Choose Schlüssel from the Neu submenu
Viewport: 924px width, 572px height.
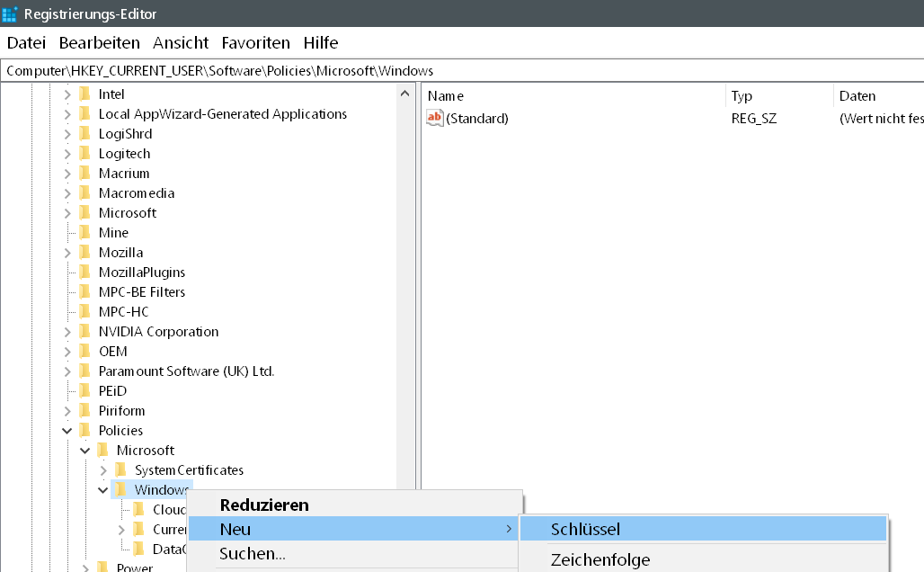(x=585, y=530)
